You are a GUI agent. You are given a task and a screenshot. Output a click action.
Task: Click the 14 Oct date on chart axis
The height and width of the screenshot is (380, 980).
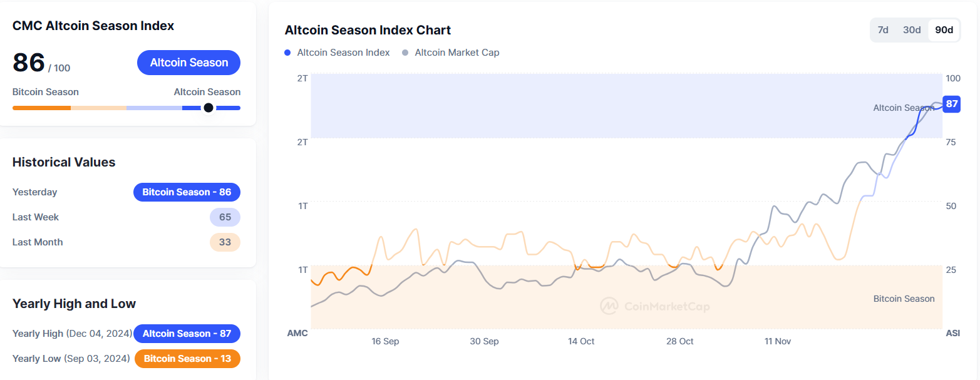(x=581, y=341)
